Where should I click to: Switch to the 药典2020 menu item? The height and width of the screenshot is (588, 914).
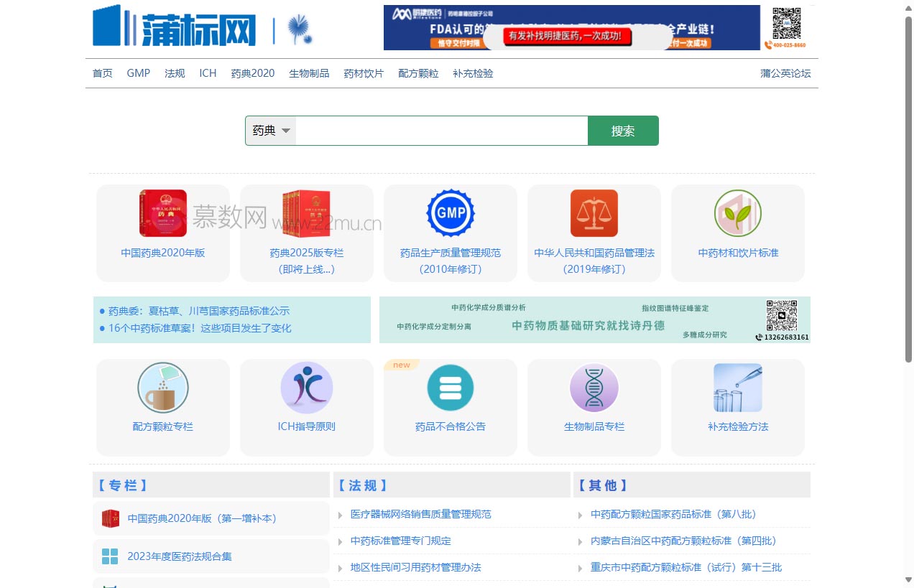point(252,73)
